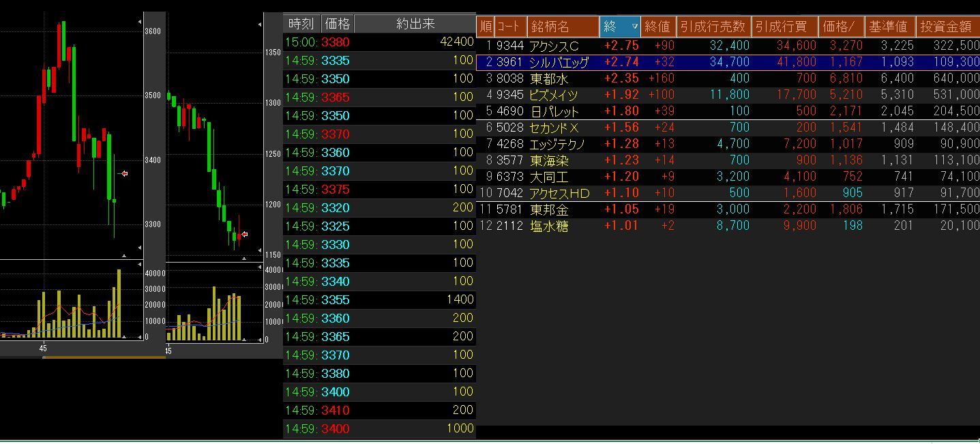Click stock code 8038
This screenshot has width=980, height=444.
tap(510, 78)
